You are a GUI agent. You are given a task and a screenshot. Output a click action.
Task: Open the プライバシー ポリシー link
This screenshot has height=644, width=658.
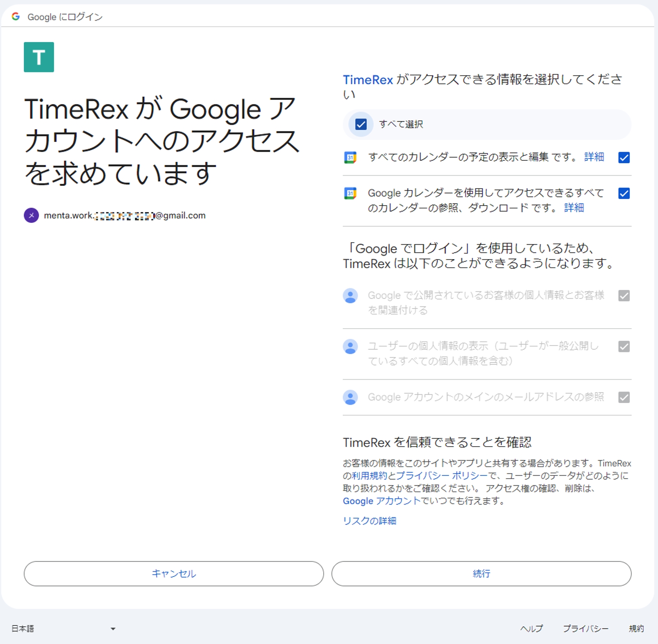click(x=441, y=476)
